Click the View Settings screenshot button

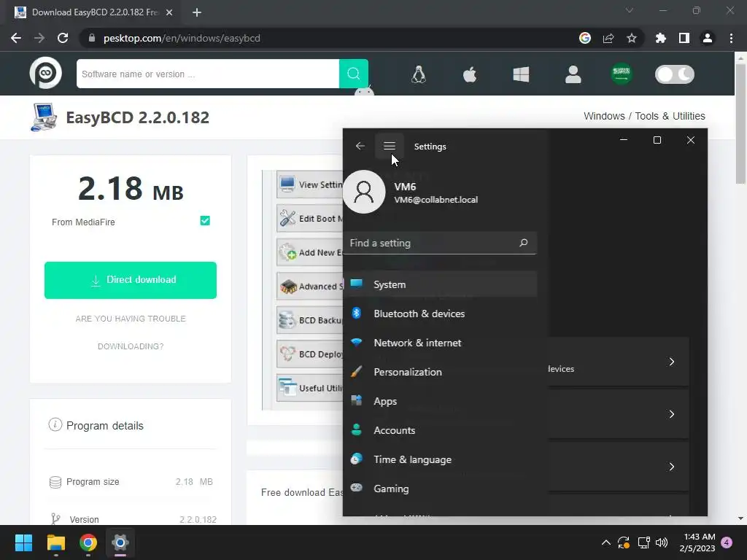click(309, 184)
